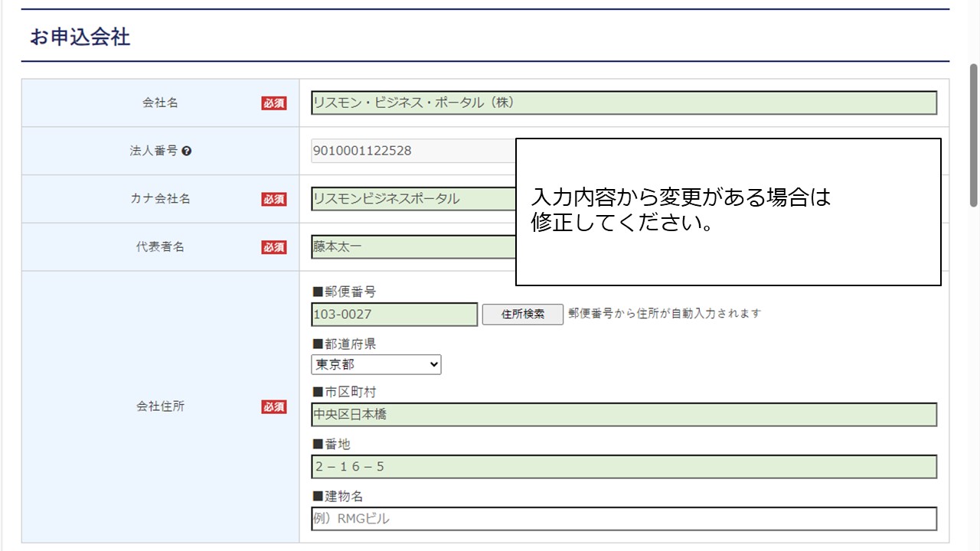Click the help icon next to 法人番号

coord(187,152)
